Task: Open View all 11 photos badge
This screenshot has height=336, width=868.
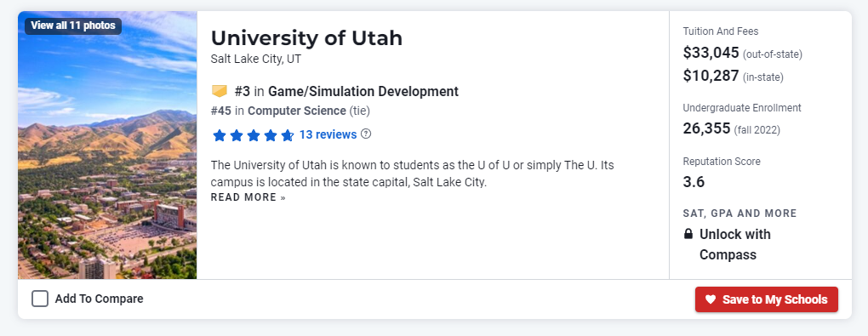Action: click(x=73, y=26)
